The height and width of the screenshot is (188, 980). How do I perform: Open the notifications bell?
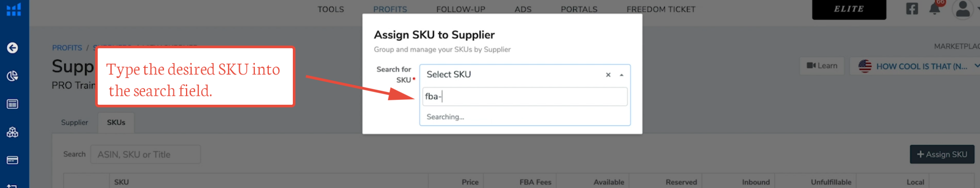pos(934,9)
